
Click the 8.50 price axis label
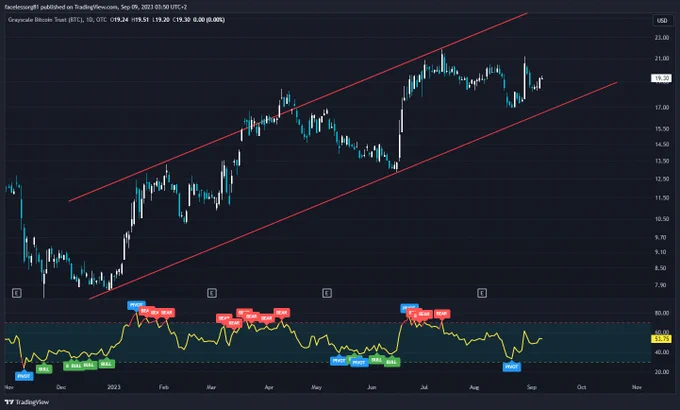660,268
